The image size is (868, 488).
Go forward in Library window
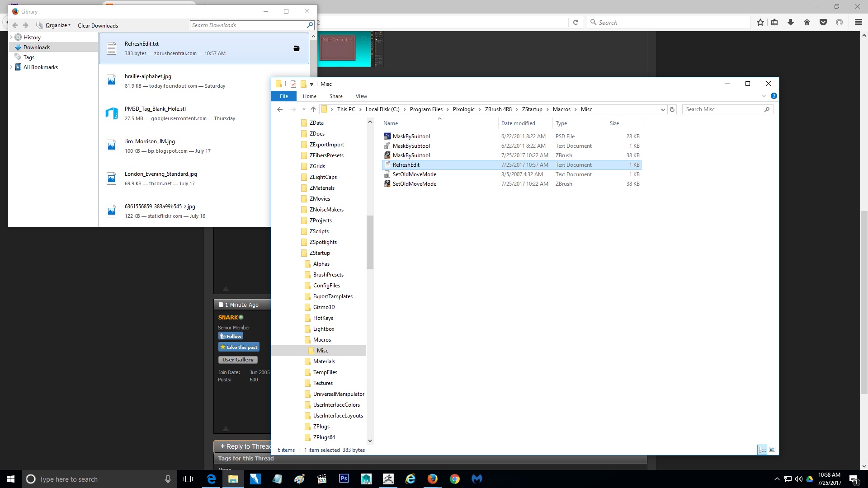[26, 25]
